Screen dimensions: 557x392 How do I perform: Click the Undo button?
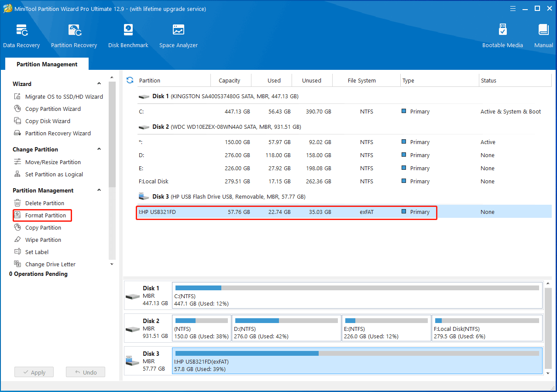(86, 372)
